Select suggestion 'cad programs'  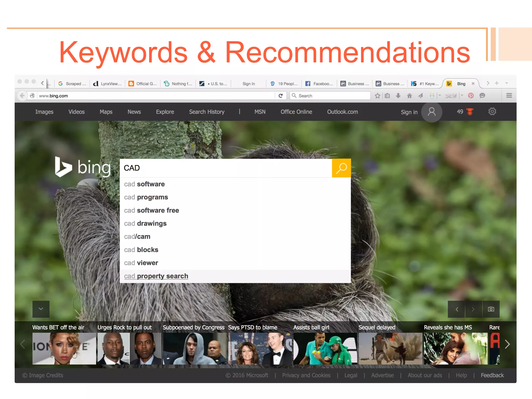point(235,197)
